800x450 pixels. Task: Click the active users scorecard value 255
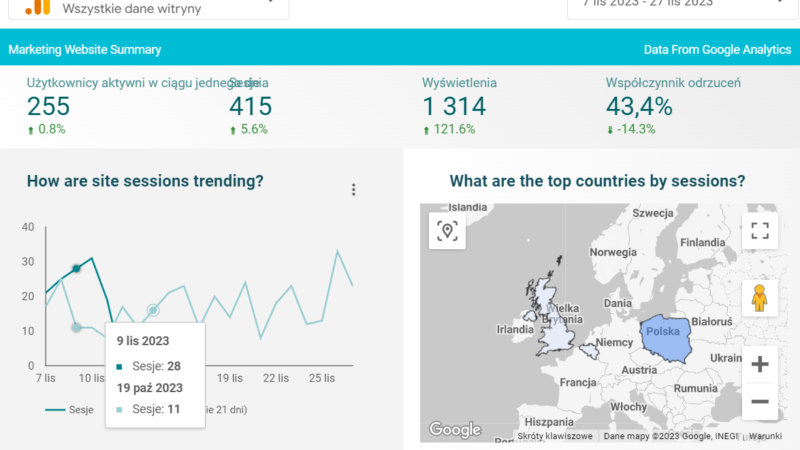click(x=49, y=106)
